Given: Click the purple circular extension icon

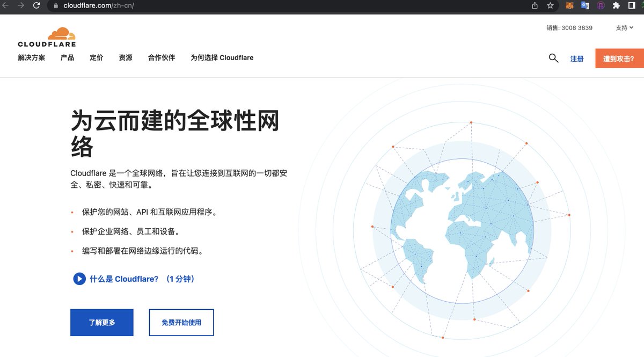Looking at the screenshot, I should (601, 5).
